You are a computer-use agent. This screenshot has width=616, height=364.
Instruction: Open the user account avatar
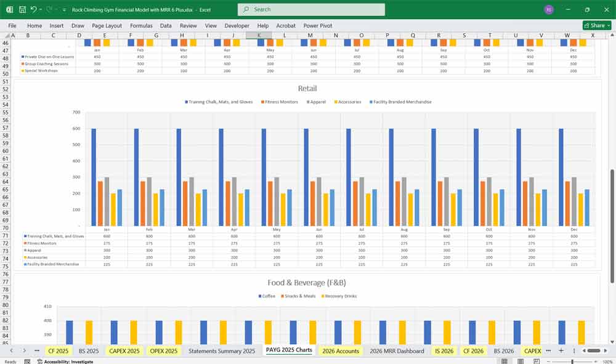[549, 10]
